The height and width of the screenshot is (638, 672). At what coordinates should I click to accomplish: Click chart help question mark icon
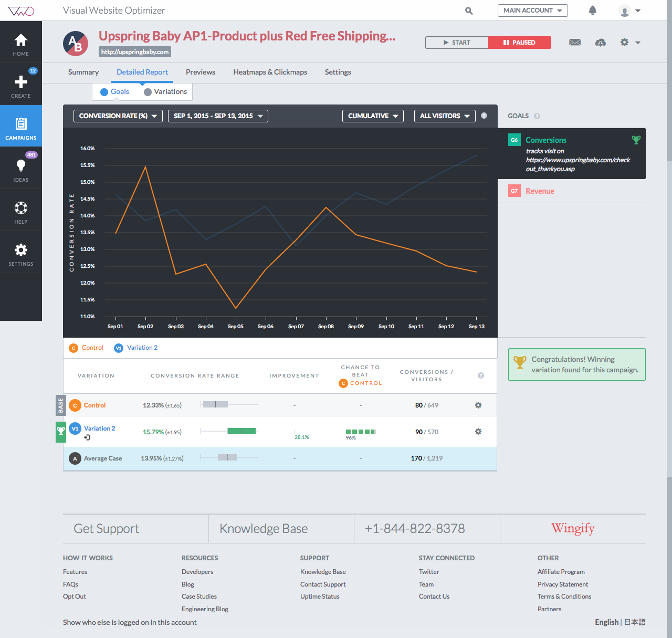tap(484, 116)
